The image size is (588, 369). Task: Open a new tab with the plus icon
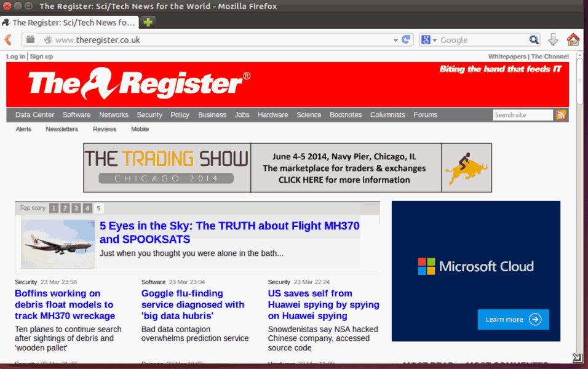[x=148, y=22]
